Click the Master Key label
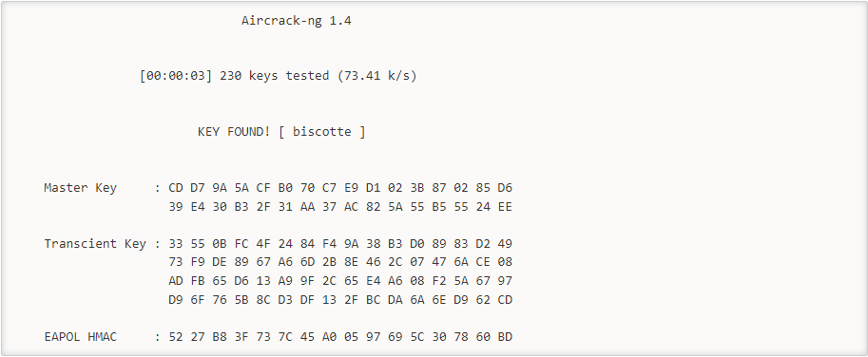The image size is (868, 357). pyautogui.click(x=80, y=188)
